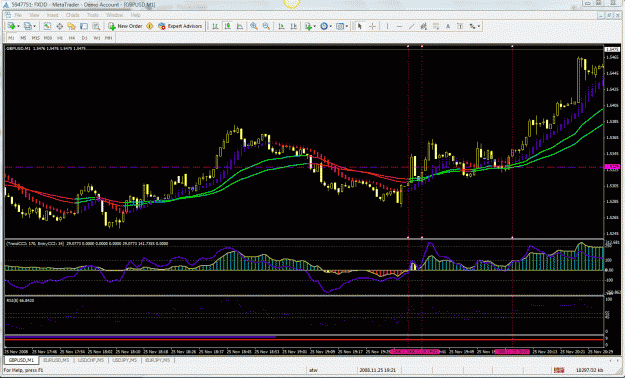Viewport: 625px width, 378px height.
Task: Open the Templates icon
Action: click(x=340, y=26)
